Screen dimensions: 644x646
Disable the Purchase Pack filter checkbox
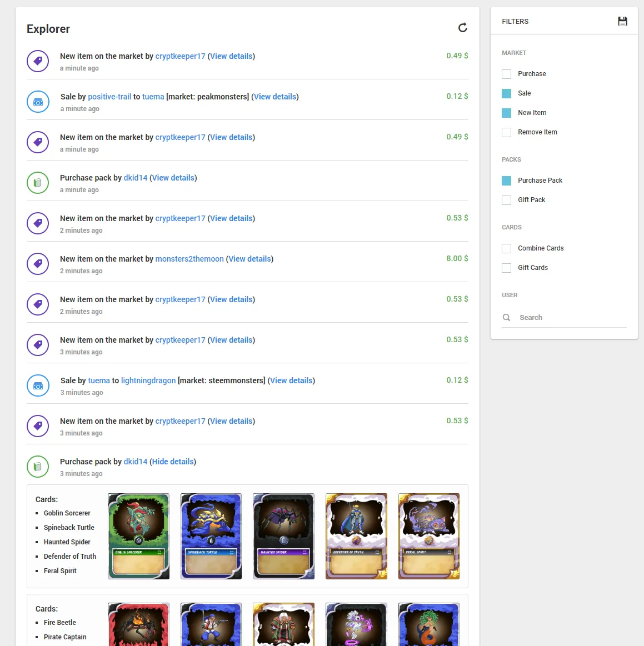click(506, 181)
